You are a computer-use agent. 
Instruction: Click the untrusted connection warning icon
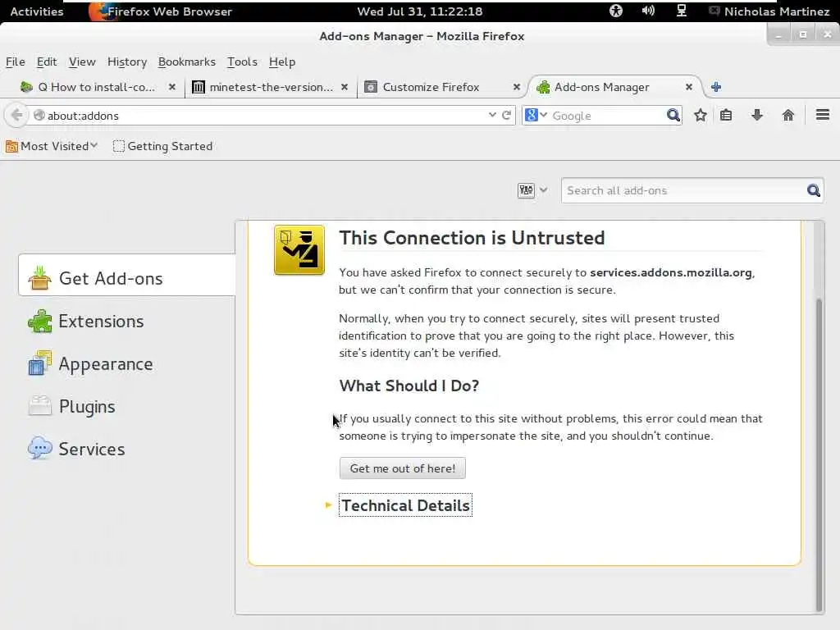click(x=299, y=250)
